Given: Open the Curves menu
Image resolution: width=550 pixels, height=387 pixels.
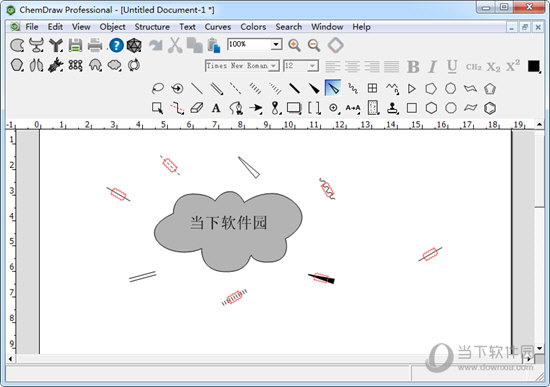Looking at the screenshot, I should 217,27.
